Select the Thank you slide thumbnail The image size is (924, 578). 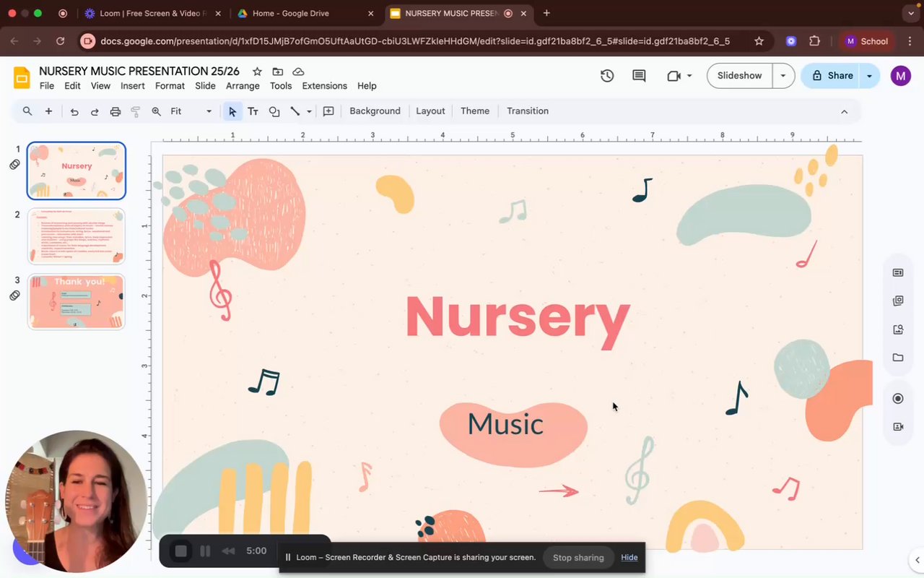(77, 301)
